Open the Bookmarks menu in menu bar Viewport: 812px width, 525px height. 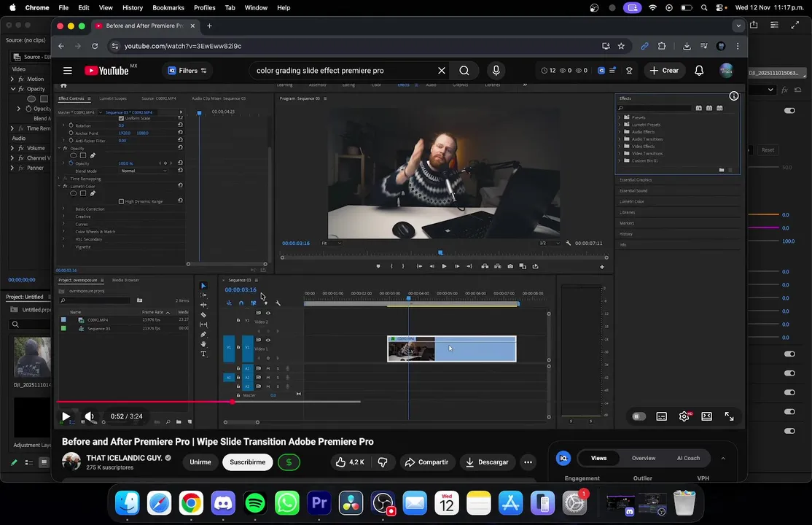point(168,8)
